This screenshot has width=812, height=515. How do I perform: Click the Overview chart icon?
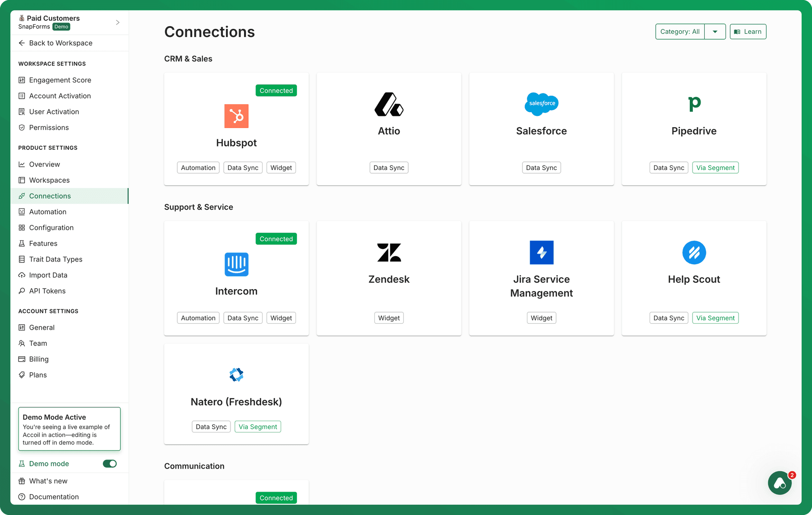[x=22, y=164]
